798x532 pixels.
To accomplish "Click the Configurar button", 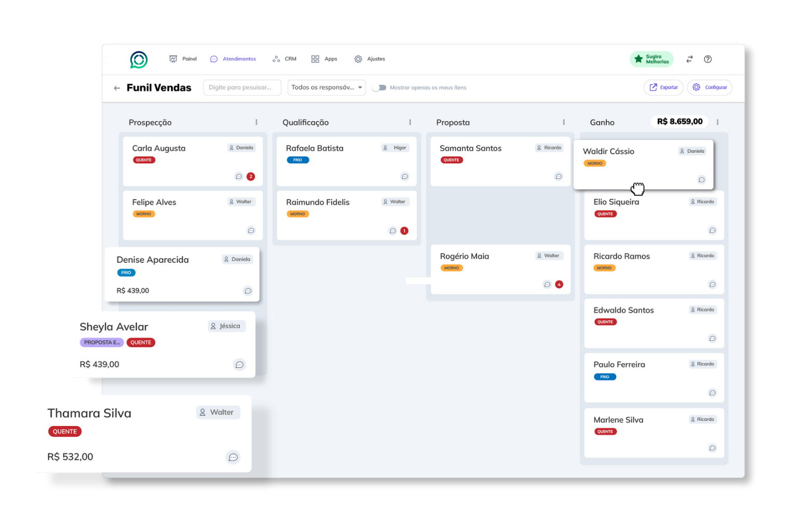I will pos(710,87).
